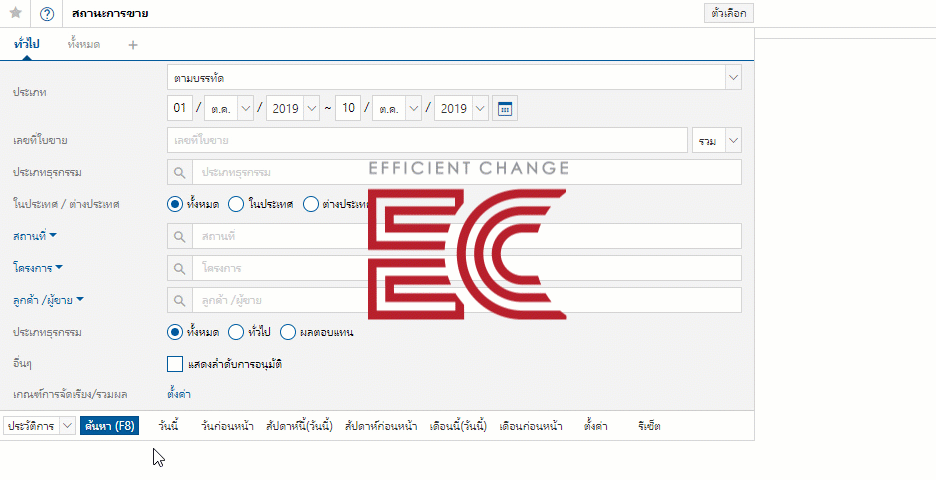Viewport: 936px width, 480px height.
Task: Click the สัปดาห์นี้(วันนี้) quick date link
Action: click(x=299, y=426)
